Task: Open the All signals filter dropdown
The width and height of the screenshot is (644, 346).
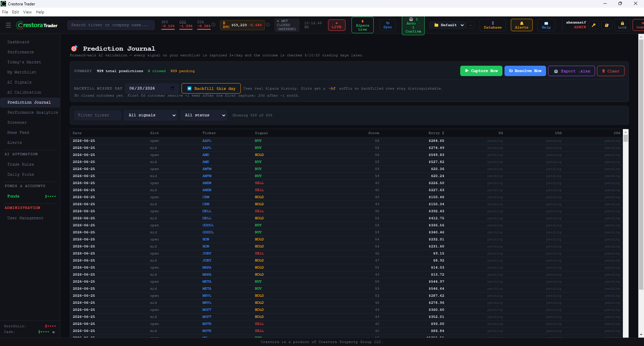Action: click(151, 115)
